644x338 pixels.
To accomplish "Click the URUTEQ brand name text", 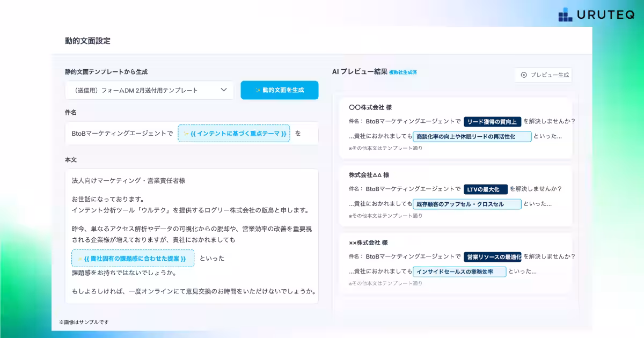I will (605, 15).
